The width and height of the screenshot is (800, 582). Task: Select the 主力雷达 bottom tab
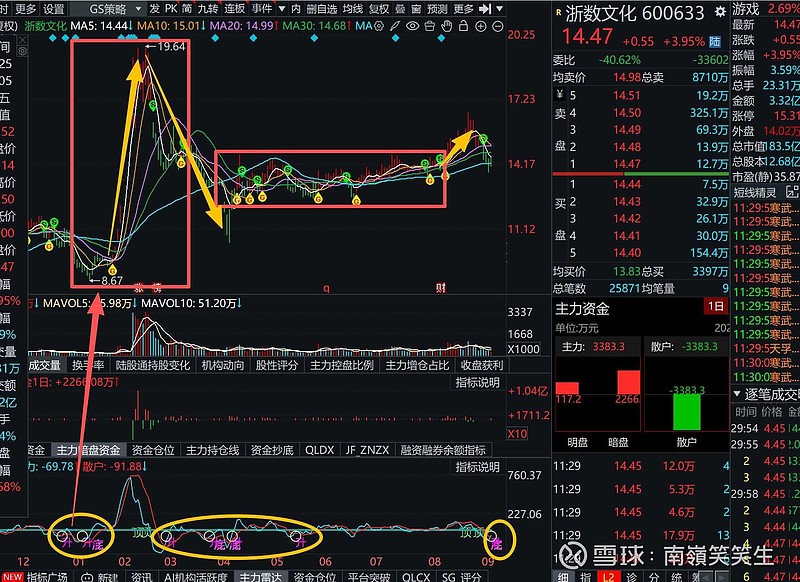click(260, 576)
